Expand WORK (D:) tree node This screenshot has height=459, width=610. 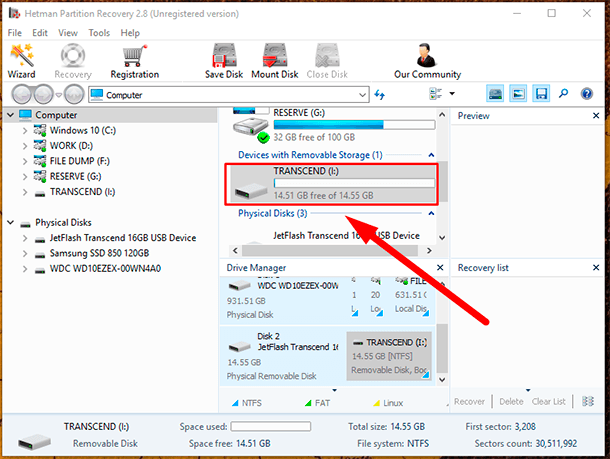point(25,146)
